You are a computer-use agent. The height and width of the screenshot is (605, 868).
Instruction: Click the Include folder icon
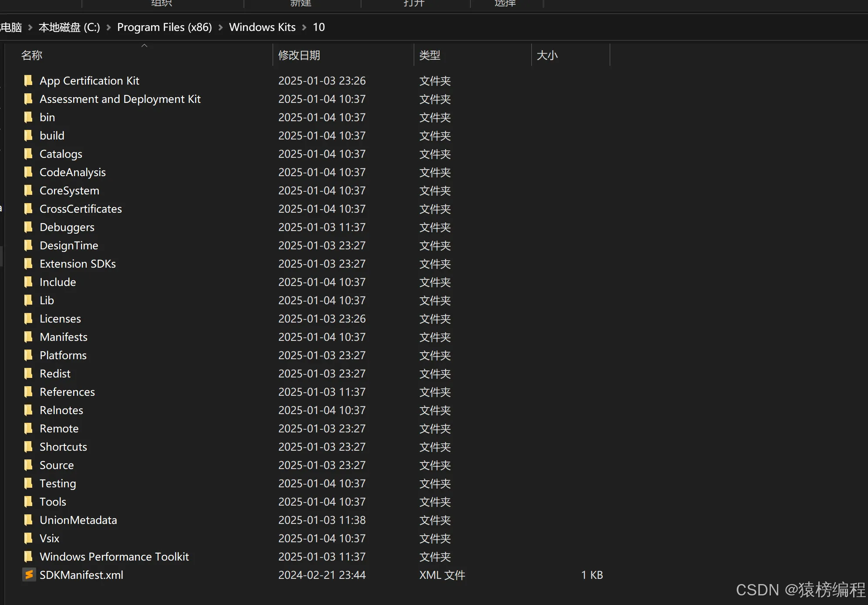[29, 282]
